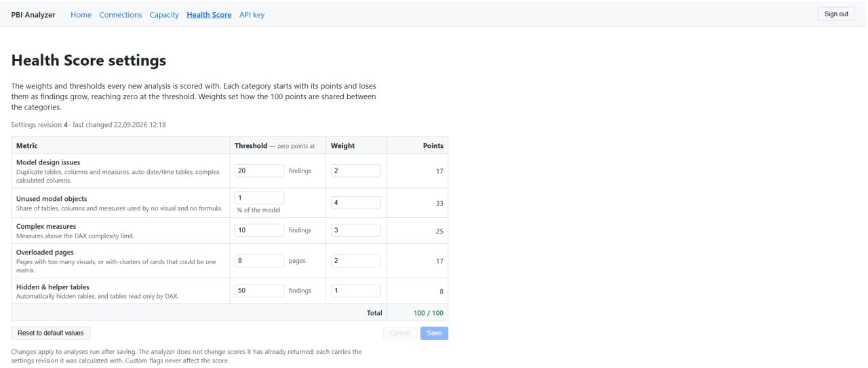
Task: Edit the Complex measures threshold field
Action: [x=260, y=230]
